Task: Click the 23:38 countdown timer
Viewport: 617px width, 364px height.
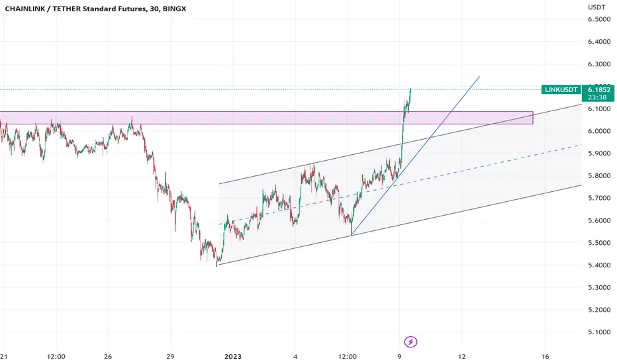Action: tap(597, 97)
